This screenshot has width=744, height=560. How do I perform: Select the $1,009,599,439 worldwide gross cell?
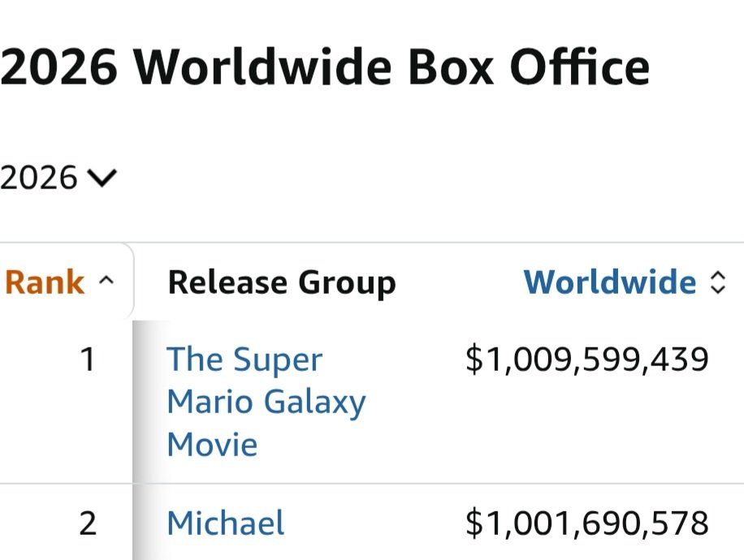pyautogui.click(x=587, y=359)
